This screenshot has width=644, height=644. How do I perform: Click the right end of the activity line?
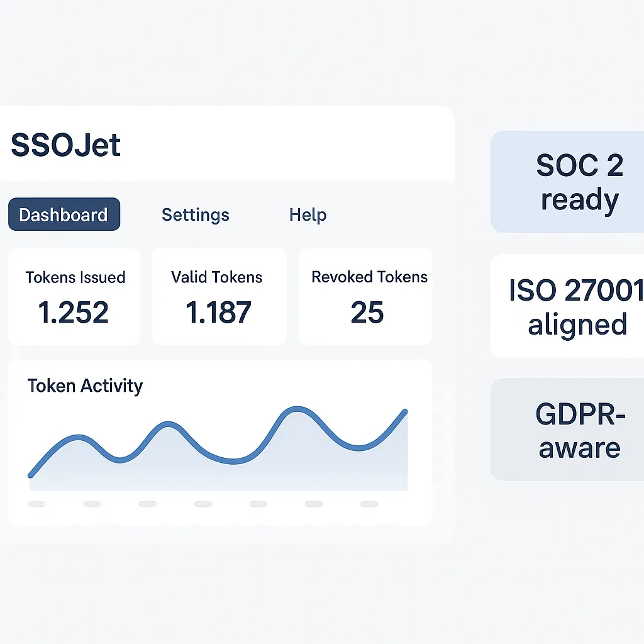405,412
